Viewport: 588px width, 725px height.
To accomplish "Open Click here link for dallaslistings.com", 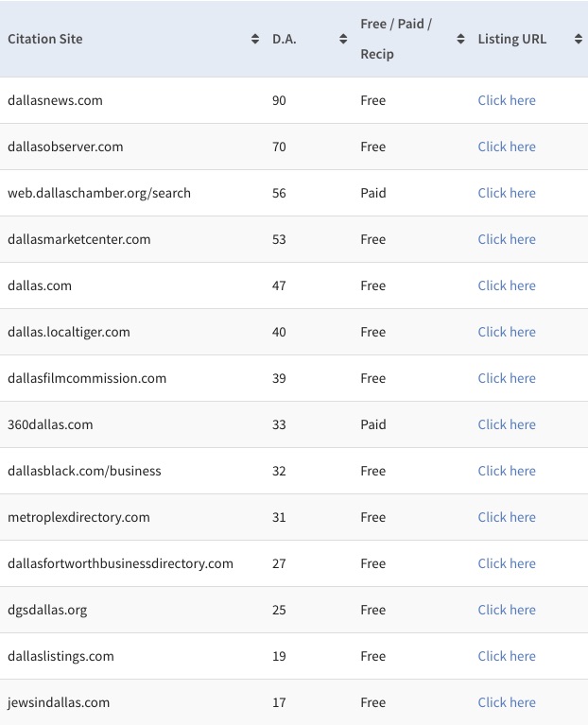I will (x=507, y=656).
